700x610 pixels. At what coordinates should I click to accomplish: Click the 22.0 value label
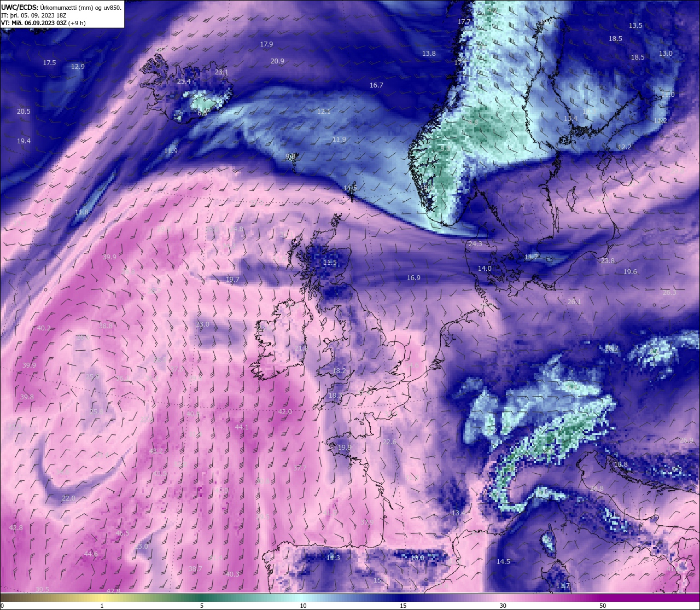pyautogui.click(x=68, y=498)
